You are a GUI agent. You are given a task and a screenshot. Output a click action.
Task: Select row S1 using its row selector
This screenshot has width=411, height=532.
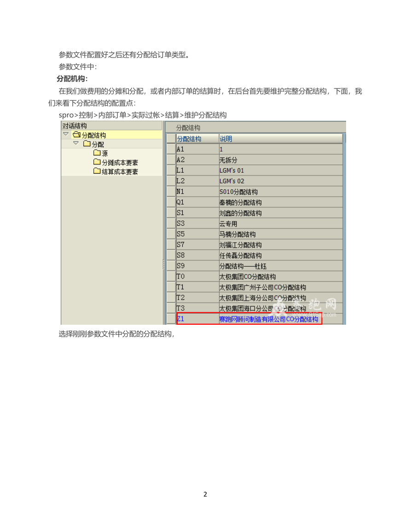(171, 213)
